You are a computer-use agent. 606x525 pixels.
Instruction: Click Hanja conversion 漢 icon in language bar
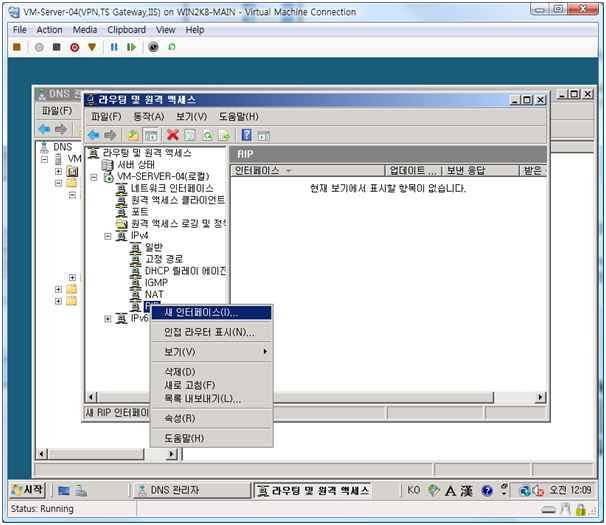click(466, 491)
